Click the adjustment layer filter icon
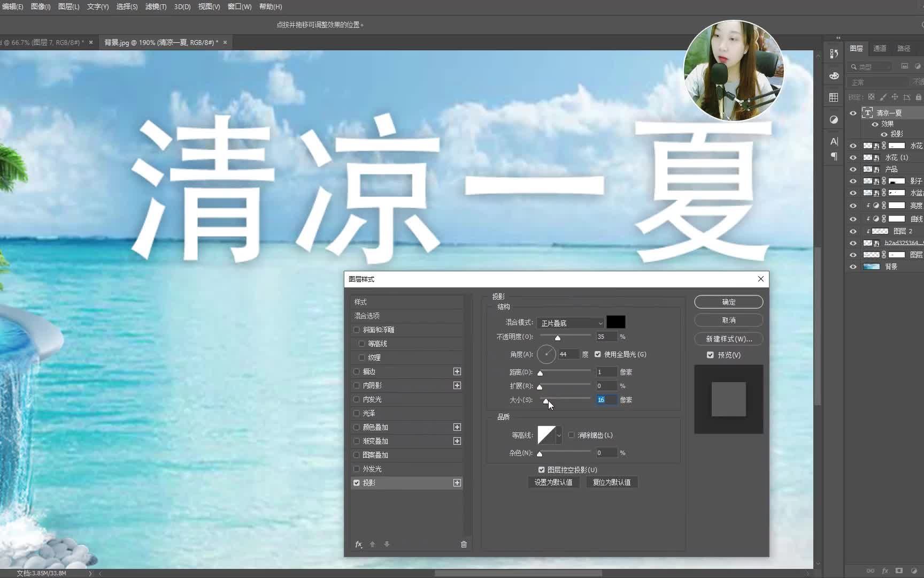Screen dimensions: 924x578 [918, 66]
